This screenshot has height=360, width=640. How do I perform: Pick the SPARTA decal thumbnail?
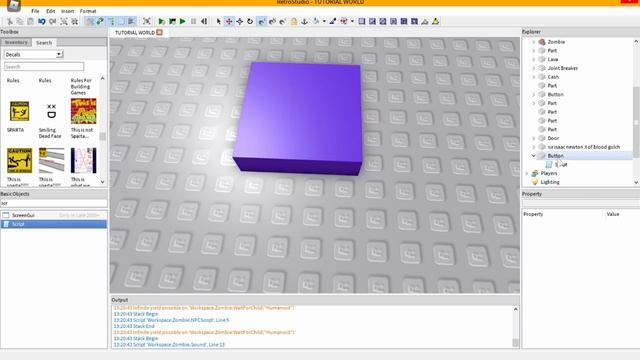(x=19, y=111)
